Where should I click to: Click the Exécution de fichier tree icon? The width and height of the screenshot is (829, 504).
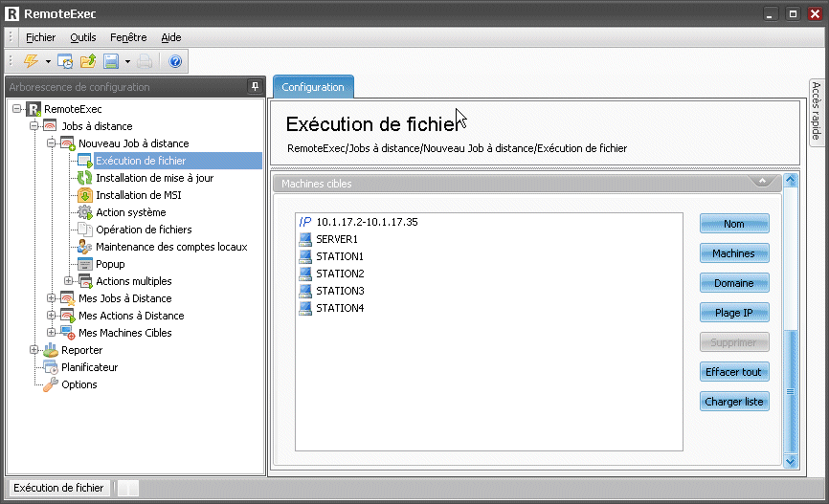click(x=84, y=161)
